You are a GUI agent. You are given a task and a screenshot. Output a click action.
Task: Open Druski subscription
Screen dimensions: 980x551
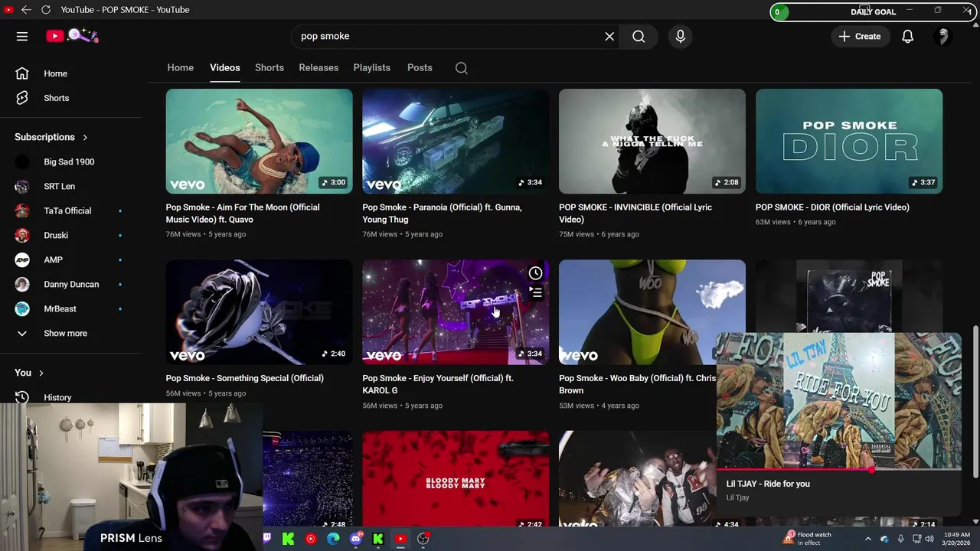point(70,235)
